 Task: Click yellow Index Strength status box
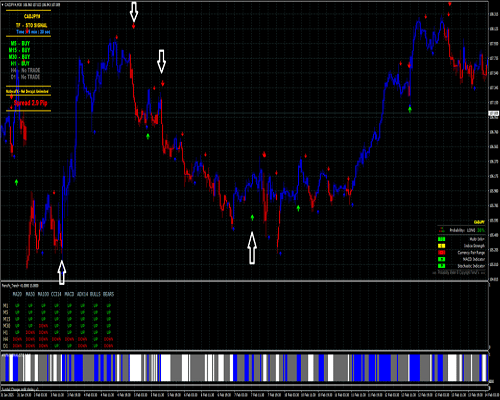(x=441, y=246)
